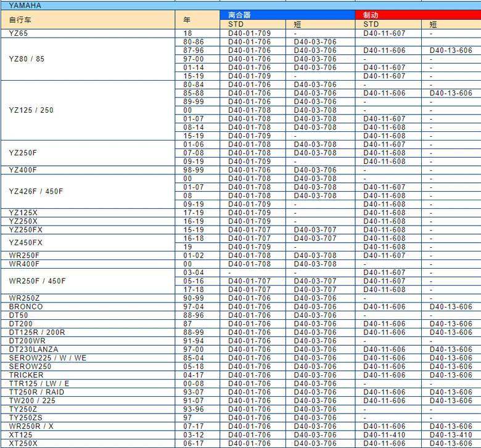This screenshot has width=481, height=448.
Task: Click the 短 subheader under 制动
Action: point(451,25)
